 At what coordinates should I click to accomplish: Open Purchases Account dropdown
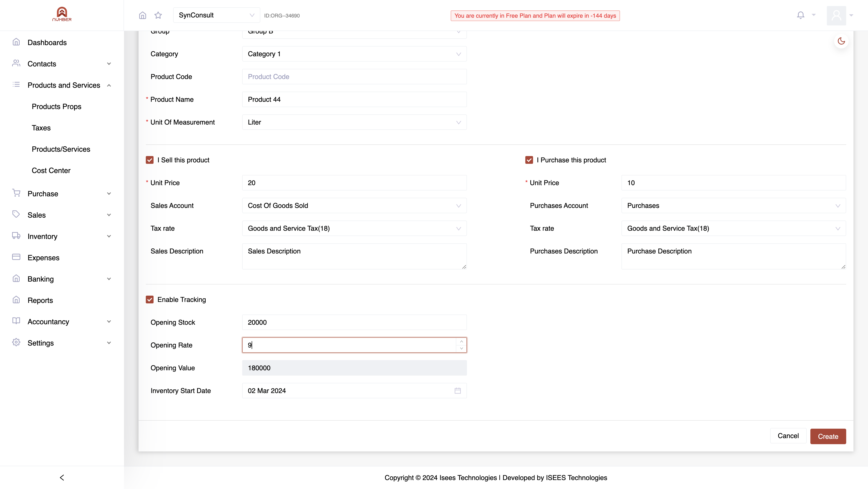coord(734,206)
